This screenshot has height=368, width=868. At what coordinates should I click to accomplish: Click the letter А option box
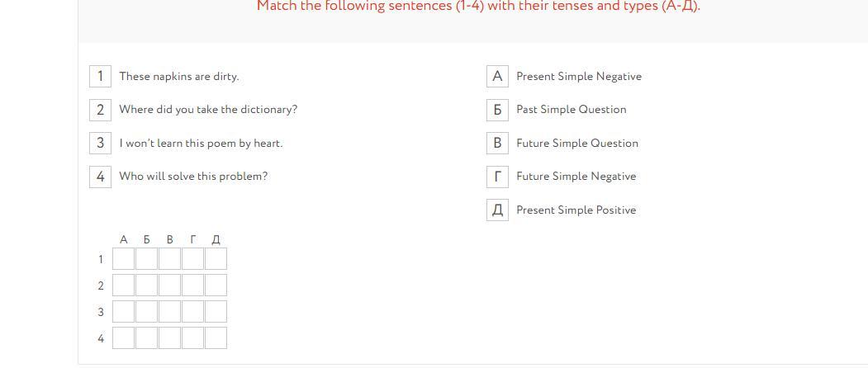[497, 76]
